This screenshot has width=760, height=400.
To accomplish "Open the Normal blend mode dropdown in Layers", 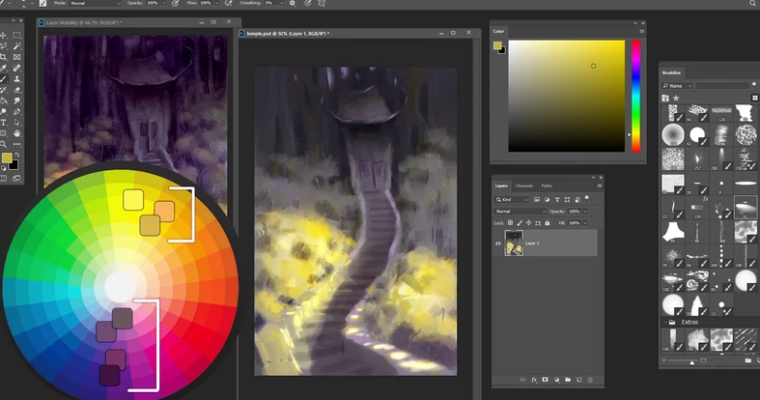I will pos(521,211).
